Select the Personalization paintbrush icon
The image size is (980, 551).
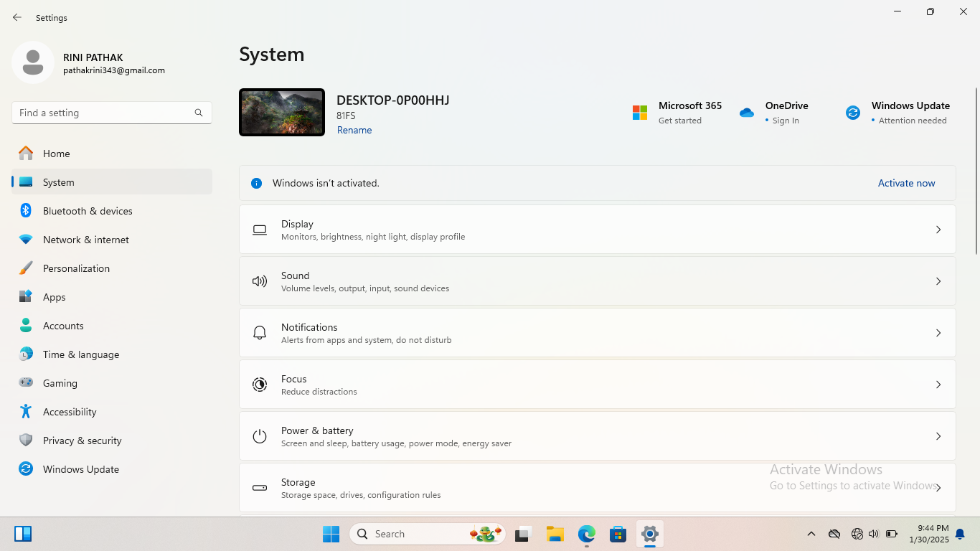click(26, 268)
